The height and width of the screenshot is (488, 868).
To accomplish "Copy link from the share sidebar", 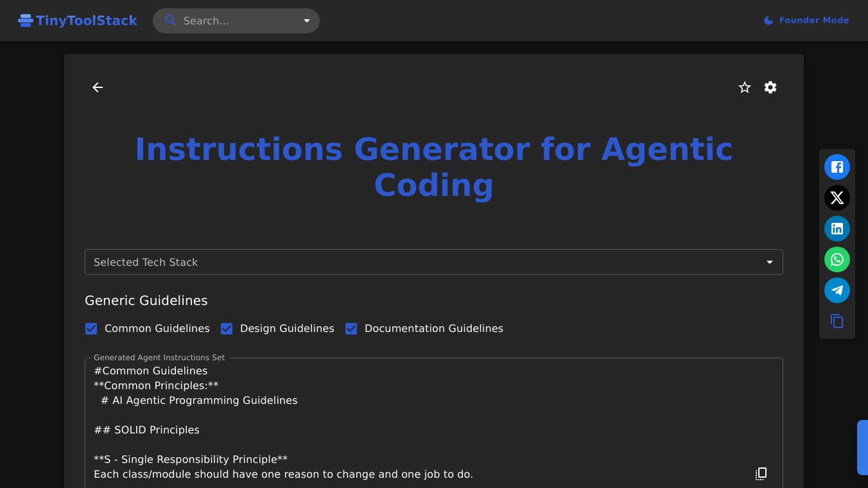I will pyautogui.click(x=837, y=321).
